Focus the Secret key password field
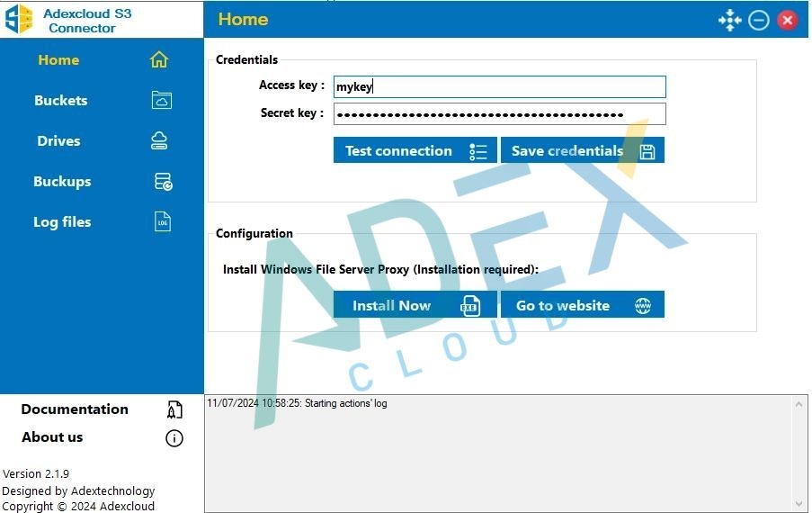This screenshot has height=513, width=812. click(500, 114)
